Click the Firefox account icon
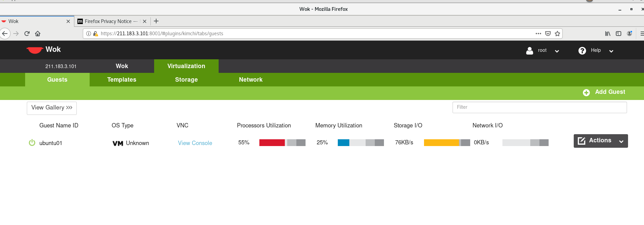644x225 pixels. (x=629, y=34)
